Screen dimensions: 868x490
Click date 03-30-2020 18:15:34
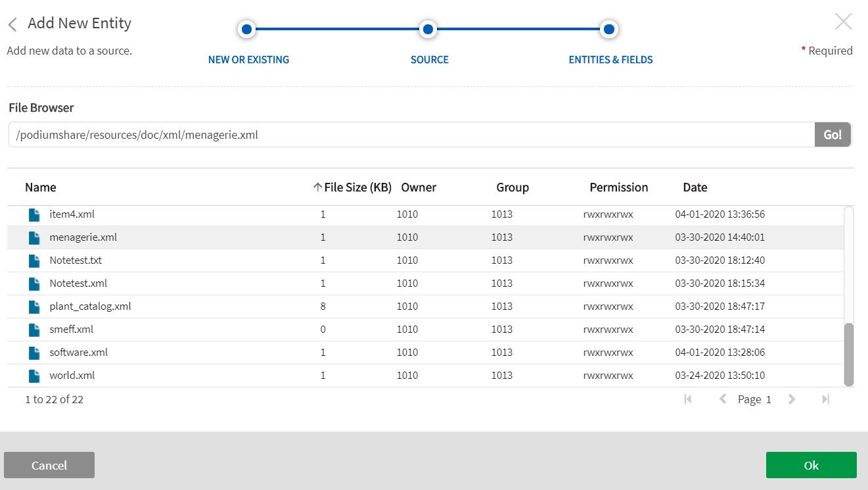pyautogui.click(x=720, y=283)
